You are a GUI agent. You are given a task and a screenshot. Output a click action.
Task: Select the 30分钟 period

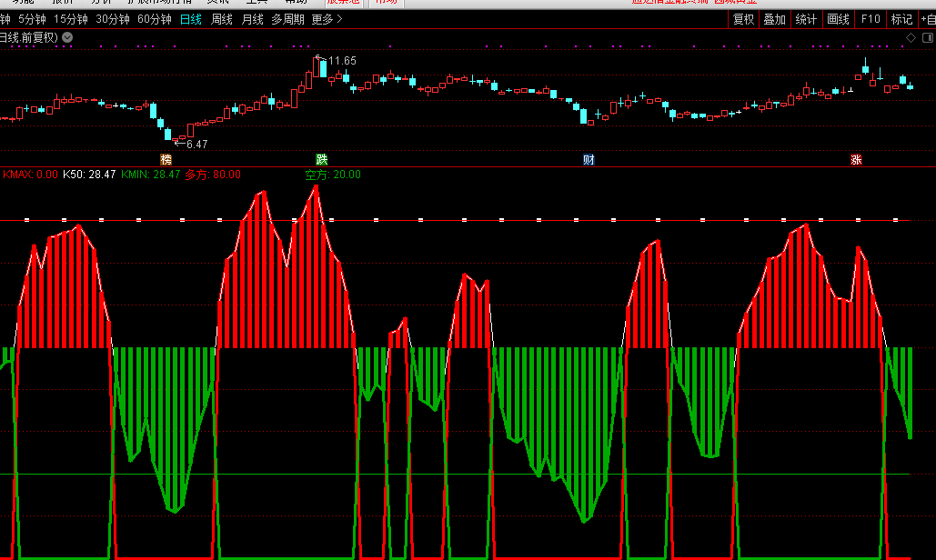point(113,19)
